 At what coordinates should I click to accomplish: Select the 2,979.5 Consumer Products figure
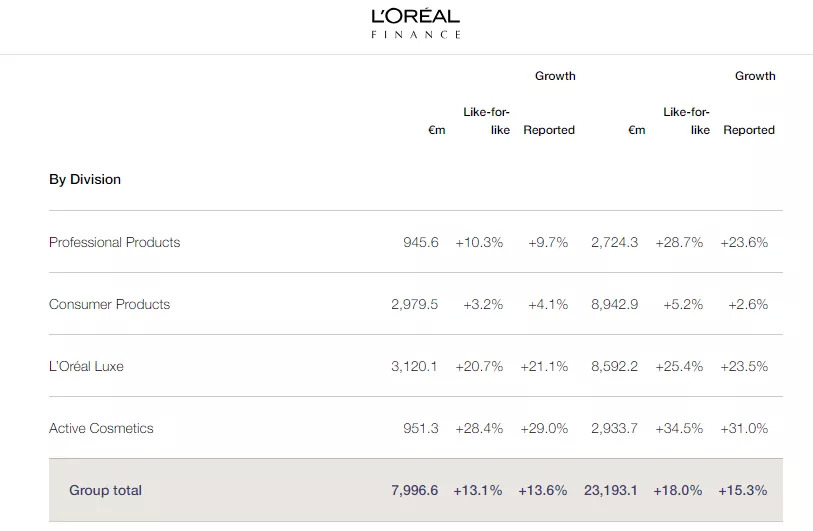414,304
